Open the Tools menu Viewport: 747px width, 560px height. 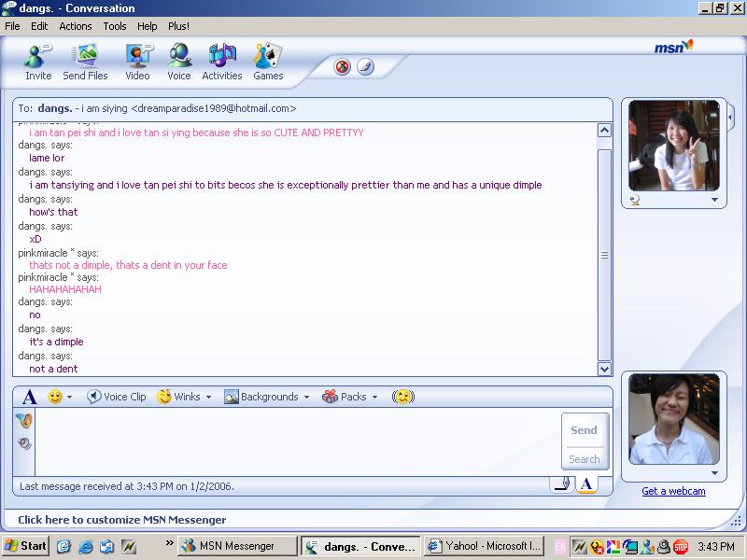tap(115, 26)
